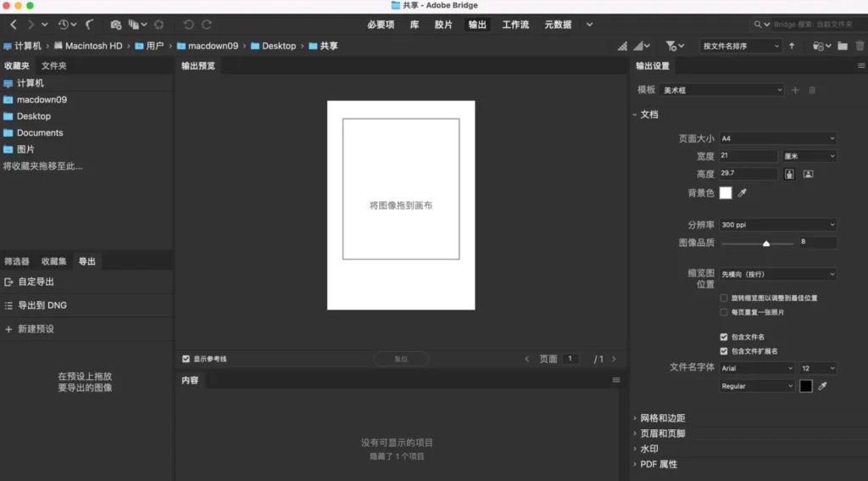Image resolution: width=868 pixels, height=481 pixels.
Task: Open the 300 ppi resolution dropdown
Action: [x=777, y=225]
